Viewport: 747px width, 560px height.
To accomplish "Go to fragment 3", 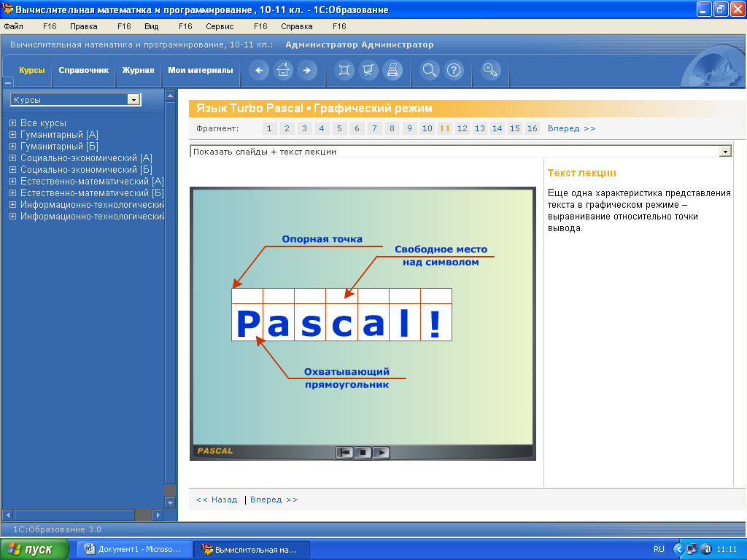I will coord(304,128).
